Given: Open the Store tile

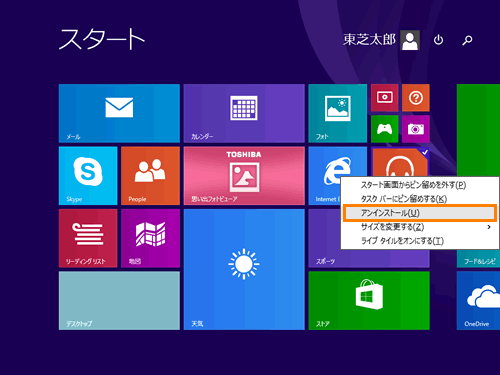Looking at the screenshot, I should pos(369,301).
